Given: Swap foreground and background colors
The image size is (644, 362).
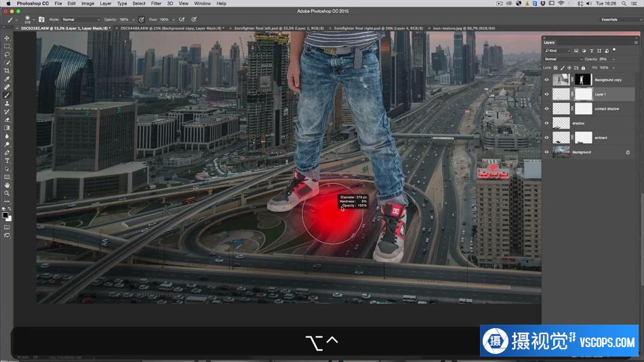Looking at the screenshot, I should tap(9, 209).
